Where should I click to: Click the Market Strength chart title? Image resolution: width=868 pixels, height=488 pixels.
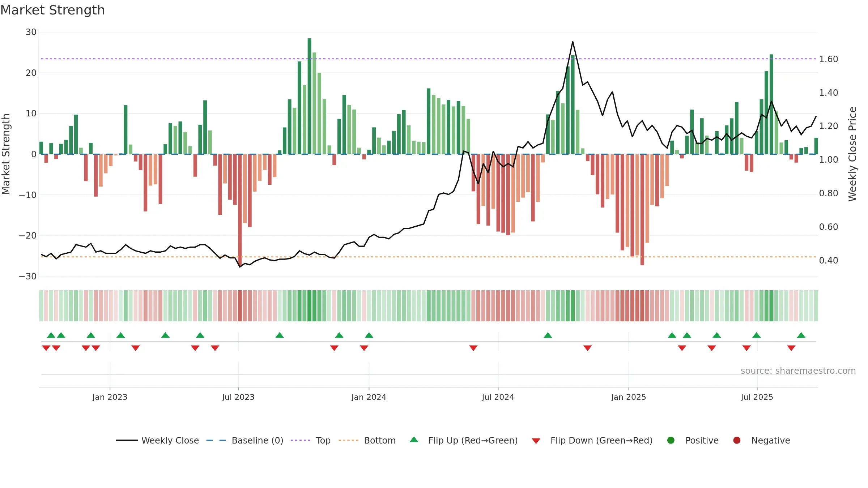52,10
